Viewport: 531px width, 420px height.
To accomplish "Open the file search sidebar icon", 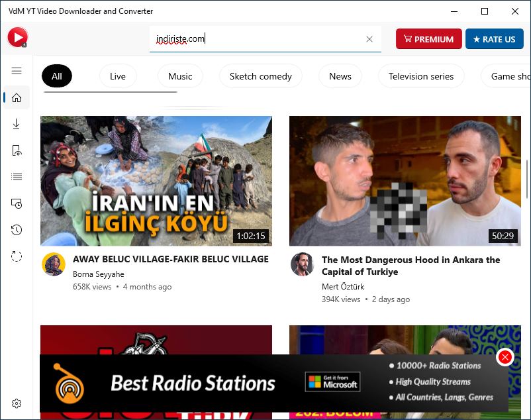I will pos(17,150).
